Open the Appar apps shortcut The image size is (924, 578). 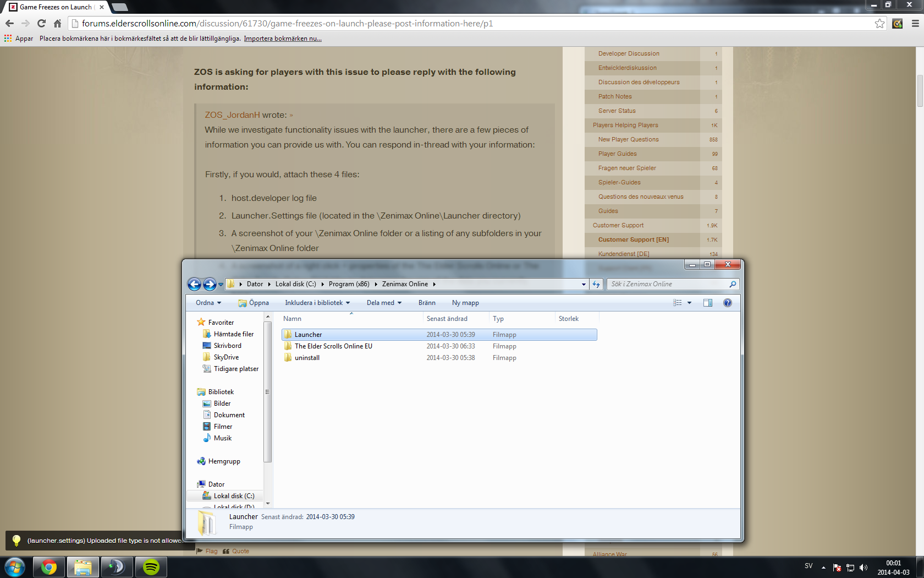coord(19,39)
